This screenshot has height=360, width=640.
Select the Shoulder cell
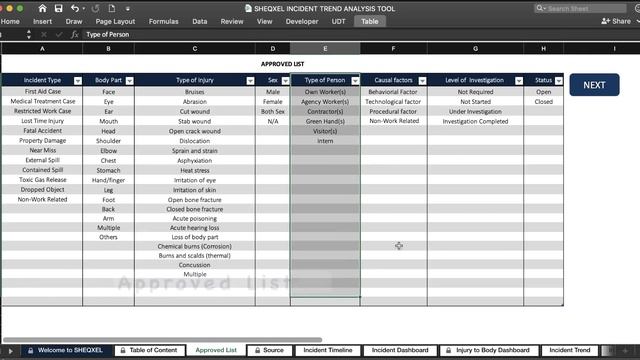[x=108, y=141]
